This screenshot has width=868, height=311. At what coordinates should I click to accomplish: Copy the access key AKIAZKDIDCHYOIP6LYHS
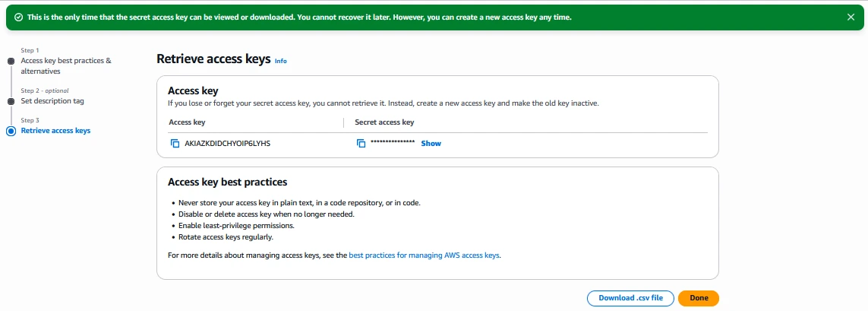point(175,143)
